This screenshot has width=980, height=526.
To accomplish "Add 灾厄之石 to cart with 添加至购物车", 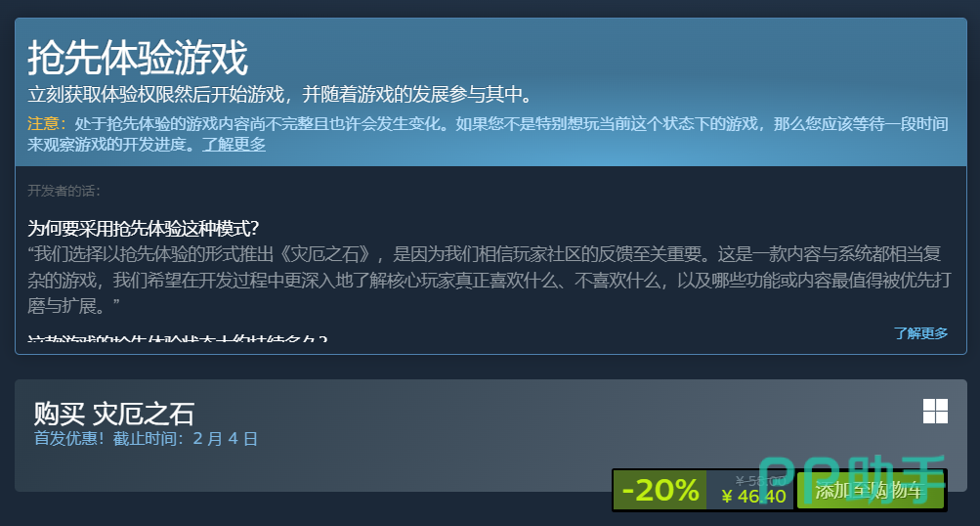I will (870, 491).
